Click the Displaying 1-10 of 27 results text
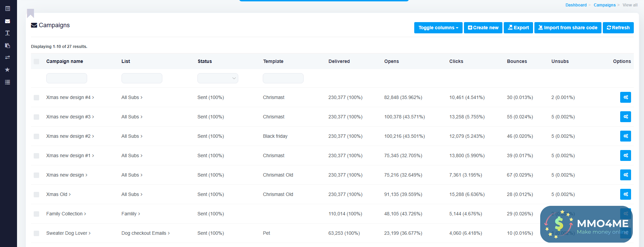Viewport: 644px width, 247px height. (59, 47)
